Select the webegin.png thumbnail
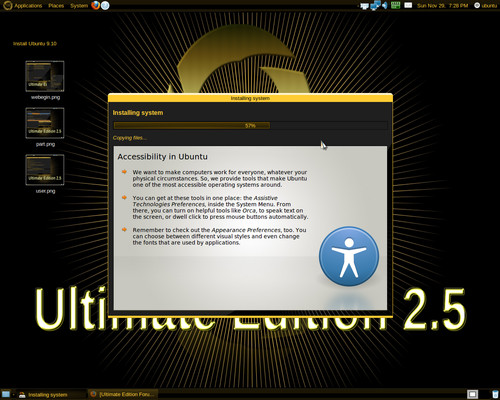Viewport: 500px width, 400px height. 45,76
